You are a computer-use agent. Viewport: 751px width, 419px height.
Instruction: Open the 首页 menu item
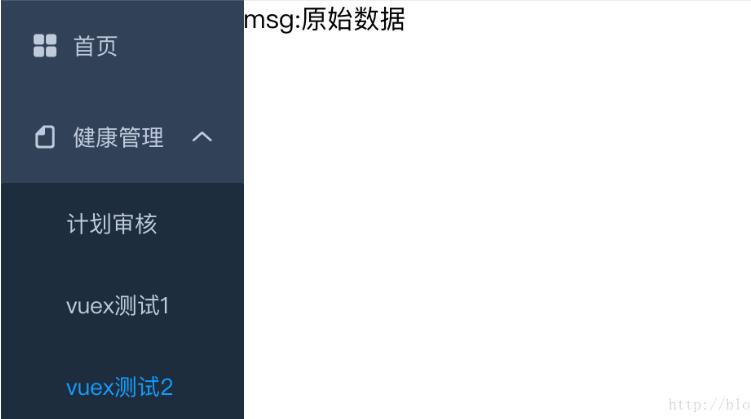coord(123,46)
